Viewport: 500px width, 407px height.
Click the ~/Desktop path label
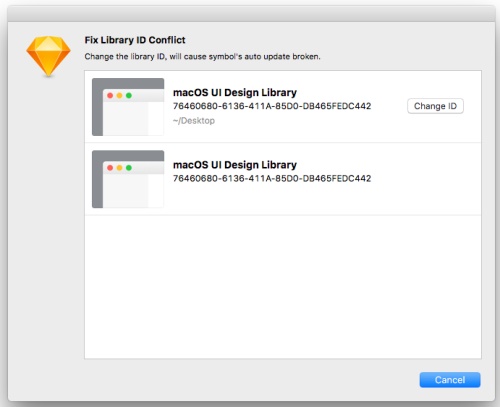194,121
